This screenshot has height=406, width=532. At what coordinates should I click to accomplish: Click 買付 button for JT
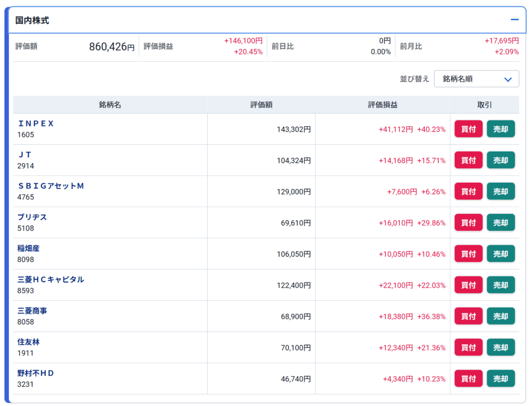click(x=468, y=160)
